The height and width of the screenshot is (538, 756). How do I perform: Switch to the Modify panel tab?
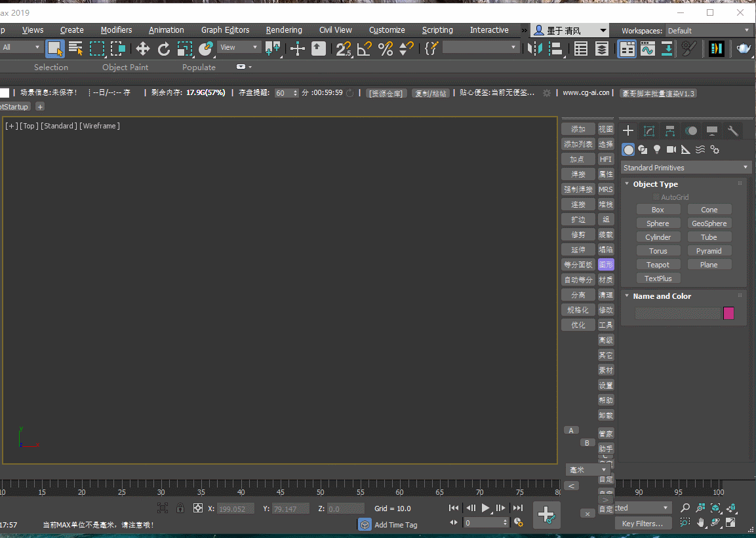coord(649,131)
